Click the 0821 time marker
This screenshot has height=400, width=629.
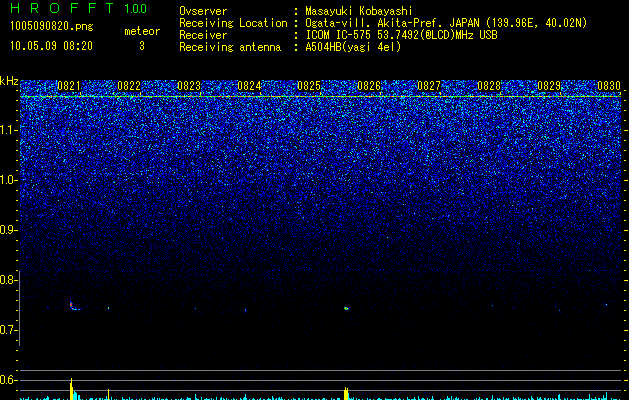tap(69, 86)
